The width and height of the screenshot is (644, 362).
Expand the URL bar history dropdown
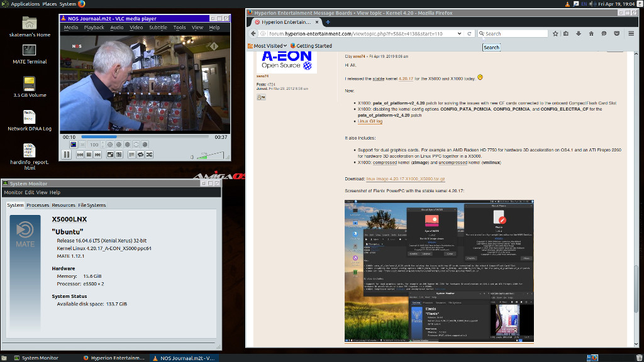tap(459, 34)
